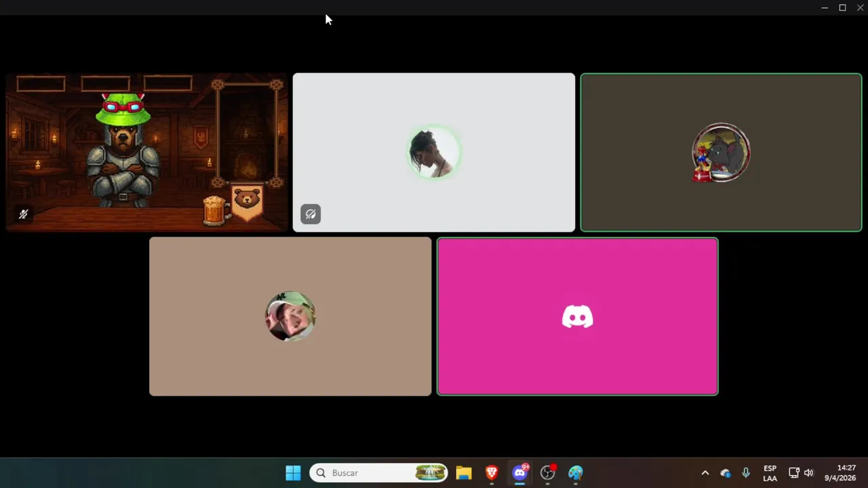Open OBS Studio from the taskbar
This screenshot has height=488, width=868.
(x=548, y=472)
